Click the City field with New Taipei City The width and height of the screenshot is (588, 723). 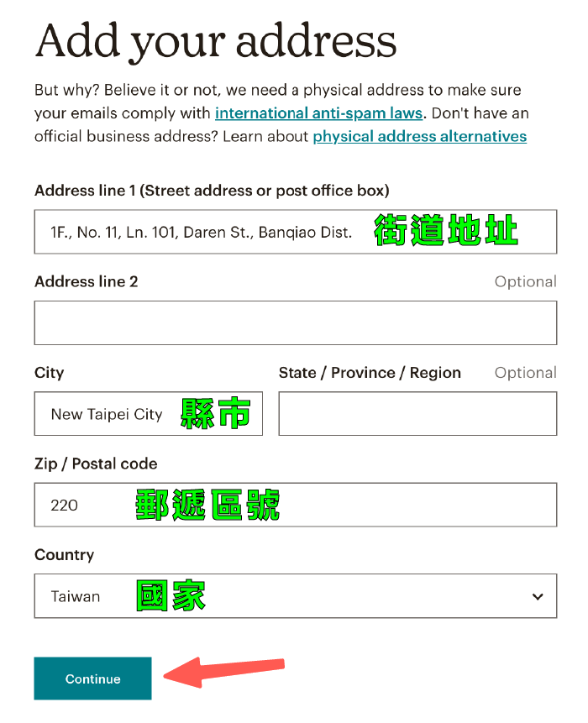107,414
